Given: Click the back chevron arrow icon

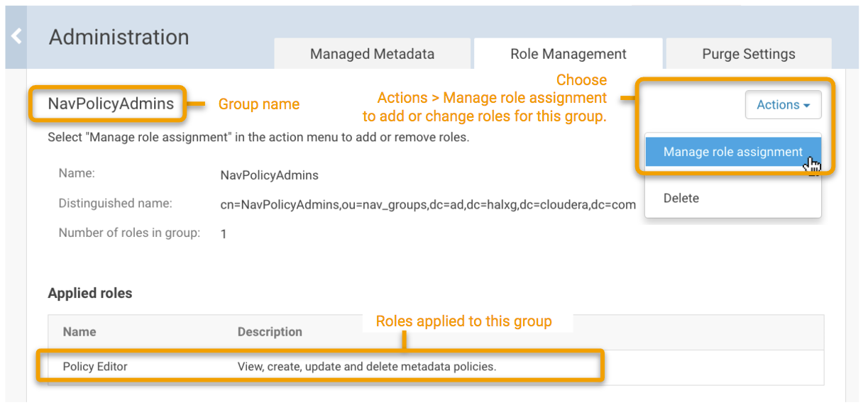Looking at the screenshot, I should pos(16,36).
